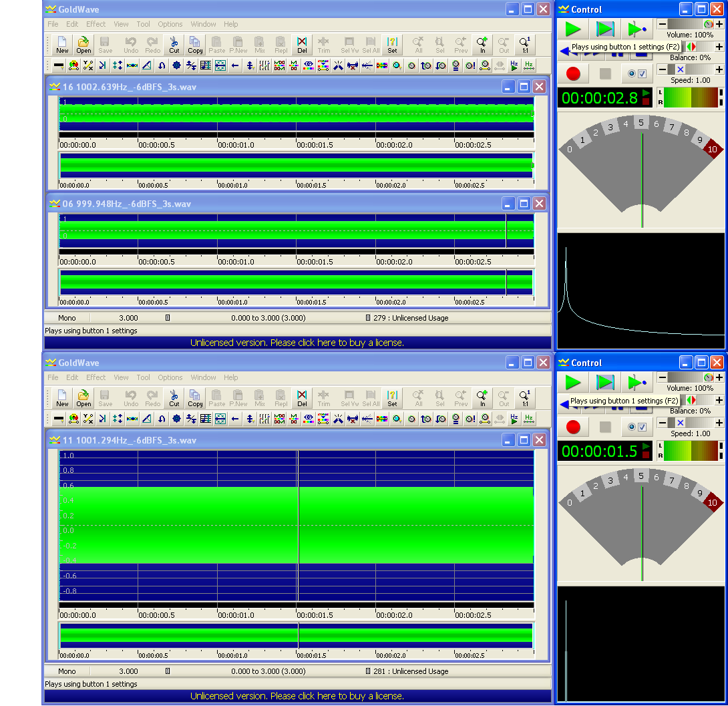Click Copy in the GoldWave window with 11 1001.294Hz file
Viewport: 728px width, 706px height.
[195, 398]
